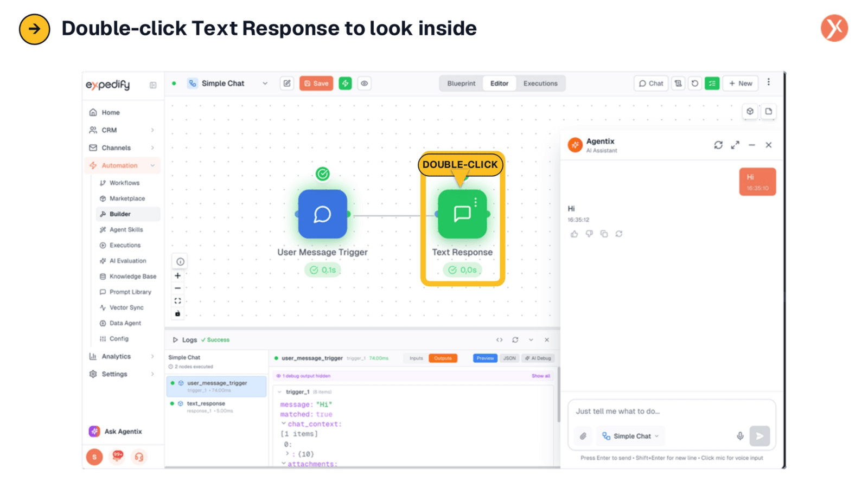Select the Text Response node
Screen dimensions: 868x488
pyautogui.click(x=462, y=214)
